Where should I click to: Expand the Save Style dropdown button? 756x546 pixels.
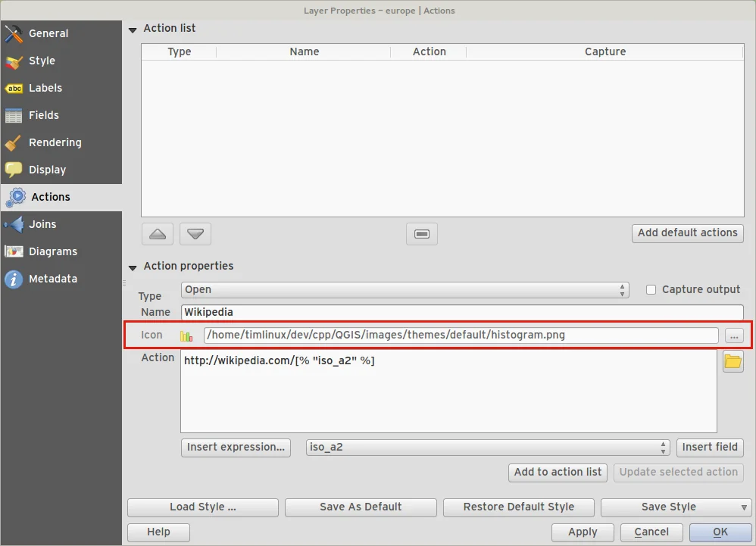(744, 507)
